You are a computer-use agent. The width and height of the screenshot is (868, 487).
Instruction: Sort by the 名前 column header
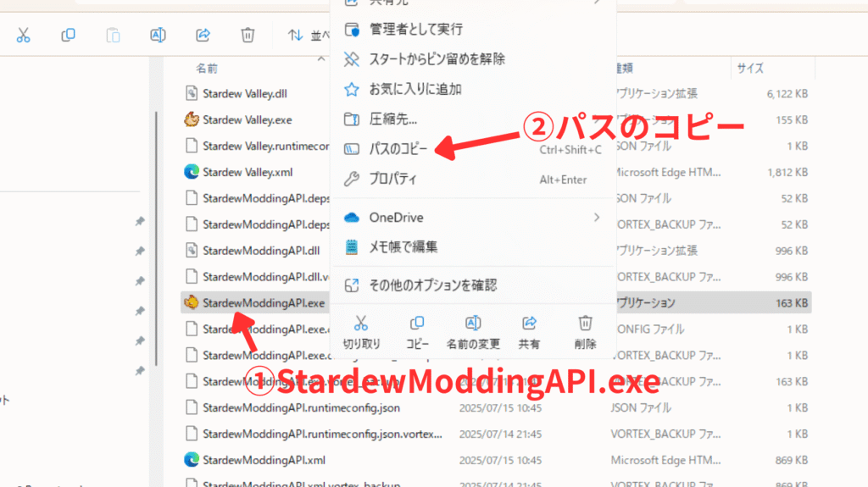[x=207, y=68]
